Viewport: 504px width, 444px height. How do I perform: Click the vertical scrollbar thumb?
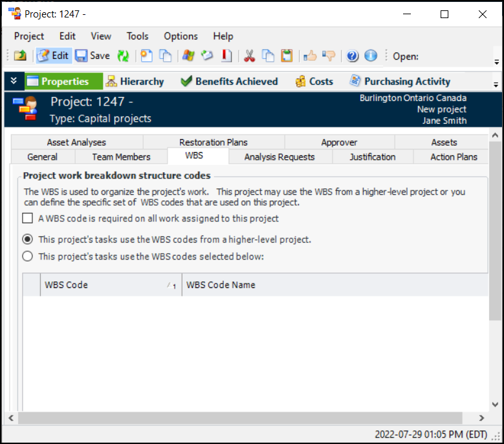pyautogui.click(x=495, y=231)
